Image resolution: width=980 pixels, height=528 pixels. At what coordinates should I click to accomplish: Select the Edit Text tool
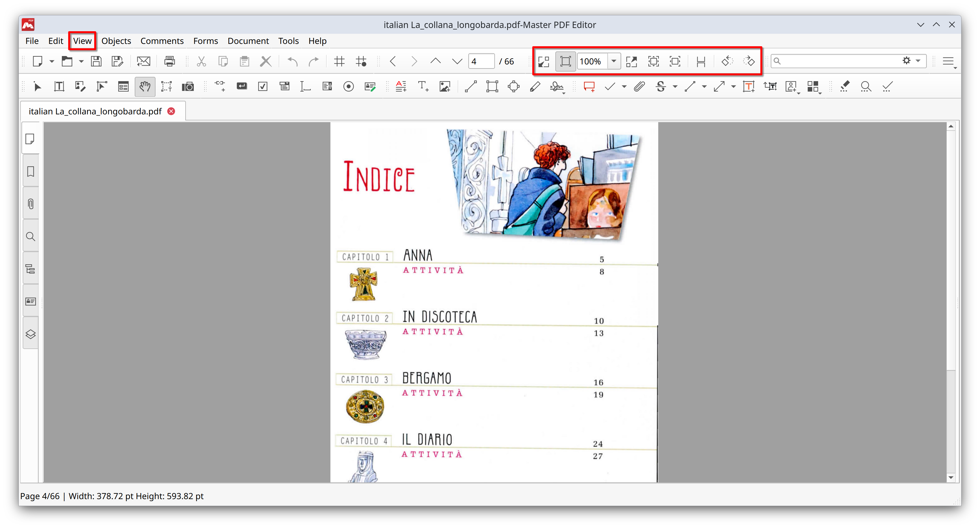pyautogui.click(x=59, y=87)
